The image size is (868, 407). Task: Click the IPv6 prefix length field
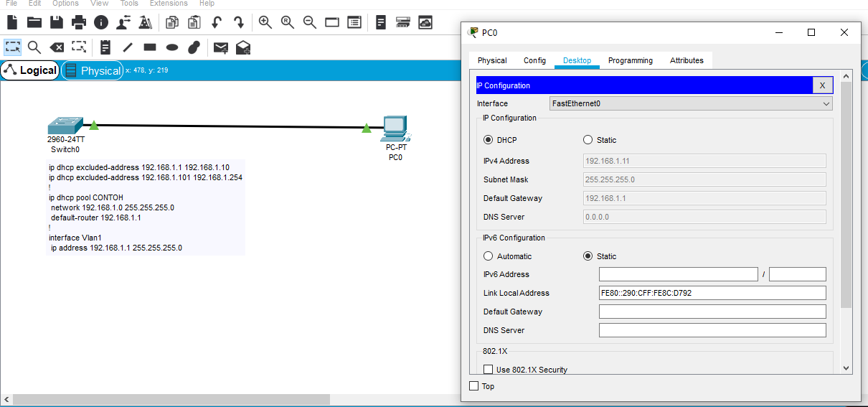[x=798, y=274]
